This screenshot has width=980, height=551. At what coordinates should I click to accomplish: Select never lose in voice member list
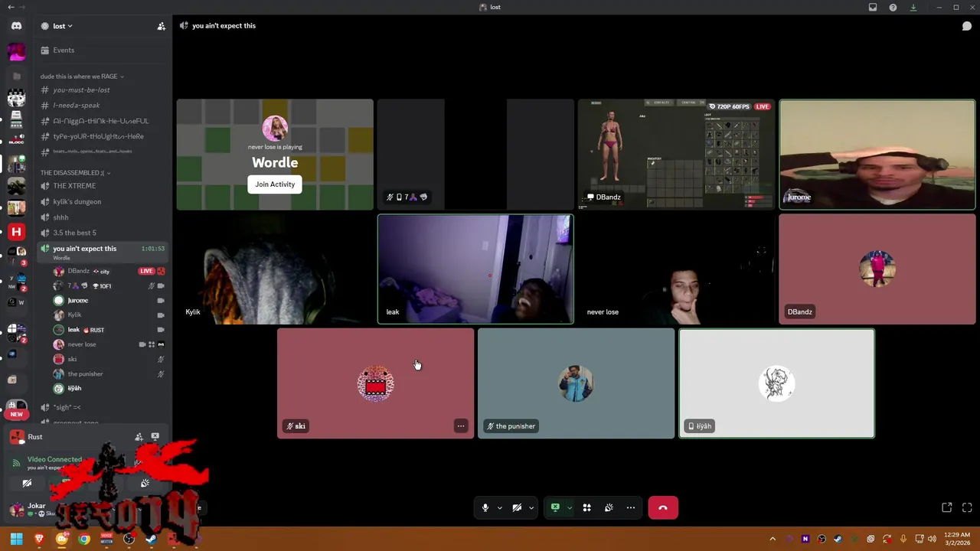pos(109,344)
